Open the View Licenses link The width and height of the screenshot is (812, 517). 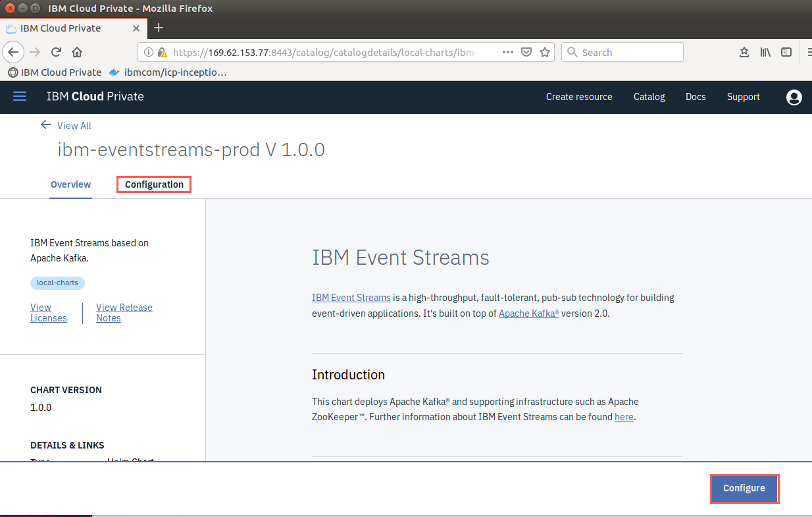point(49,313)
